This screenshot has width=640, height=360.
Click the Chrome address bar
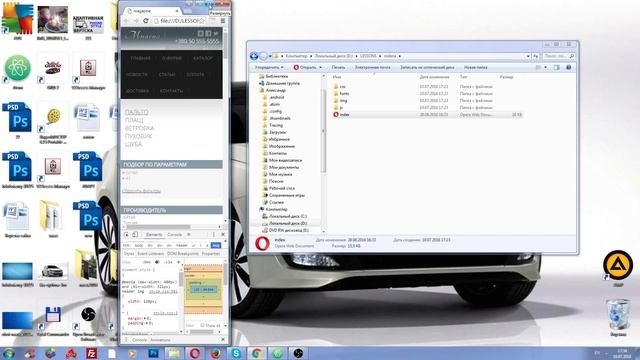[x=180, y=21]
